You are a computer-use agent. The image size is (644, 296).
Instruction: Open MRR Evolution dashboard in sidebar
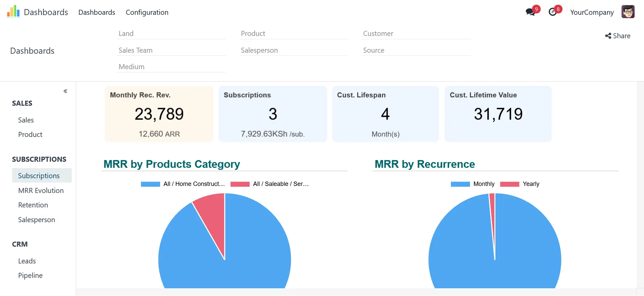click(x=41, y=191)
